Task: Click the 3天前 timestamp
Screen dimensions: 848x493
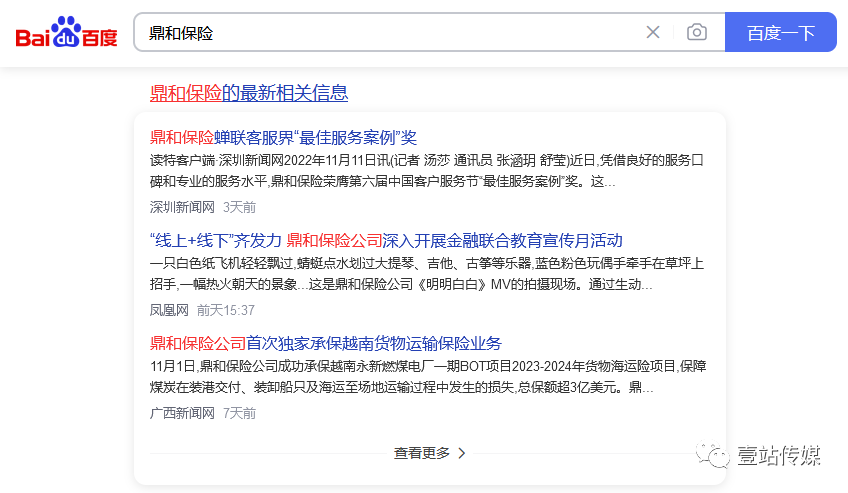Action: pyautogui.click(x=240, y=207)
